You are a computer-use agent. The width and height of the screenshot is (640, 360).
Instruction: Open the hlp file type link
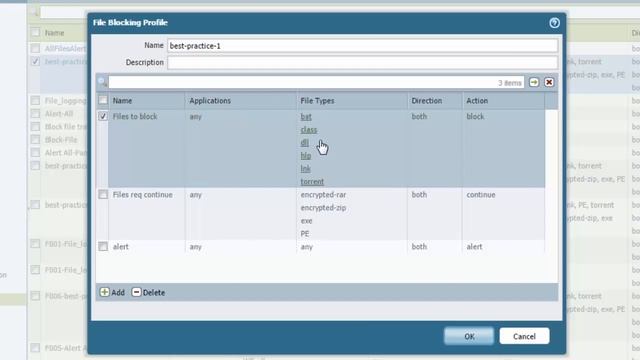point(306,156)
